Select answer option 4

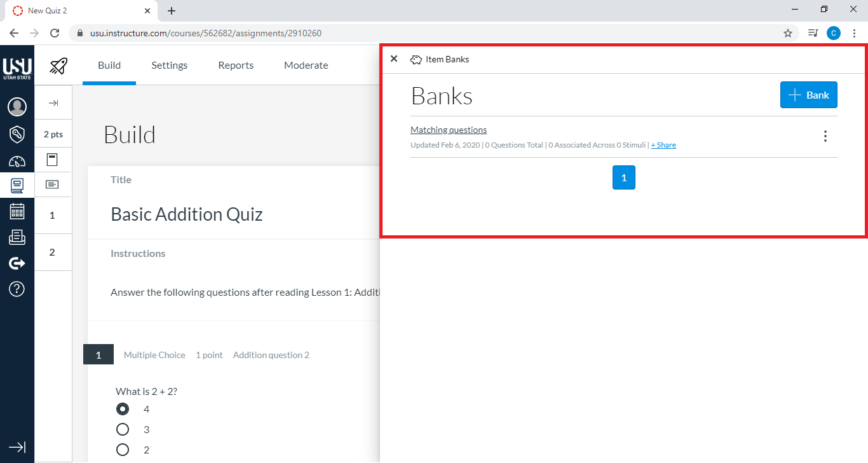(x=123, y=409)
